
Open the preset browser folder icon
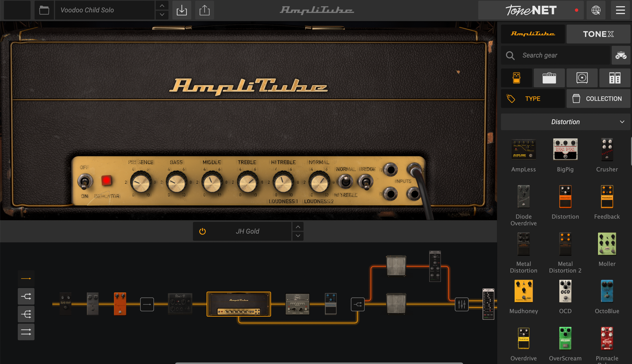coord(44,10)
